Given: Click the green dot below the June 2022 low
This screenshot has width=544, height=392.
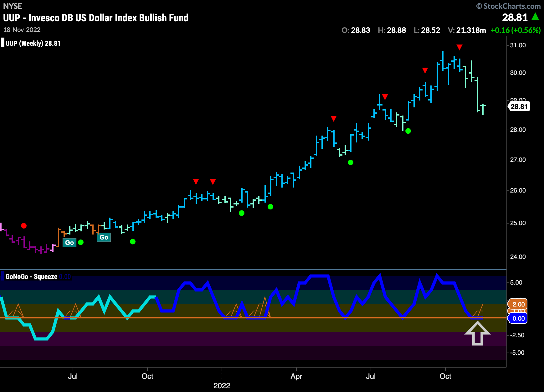Looking at the screenshot, I should pyautogui.click(x=351, y=162).
